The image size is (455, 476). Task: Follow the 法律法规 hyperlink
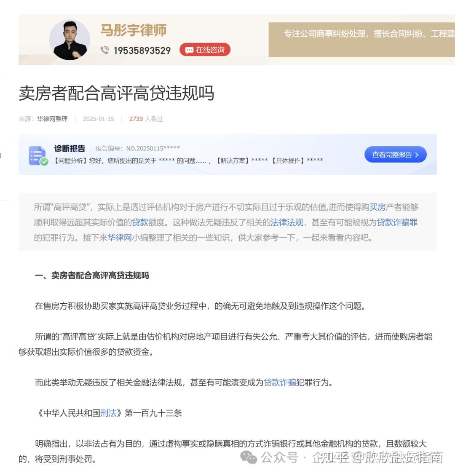(x=287, y=222)
